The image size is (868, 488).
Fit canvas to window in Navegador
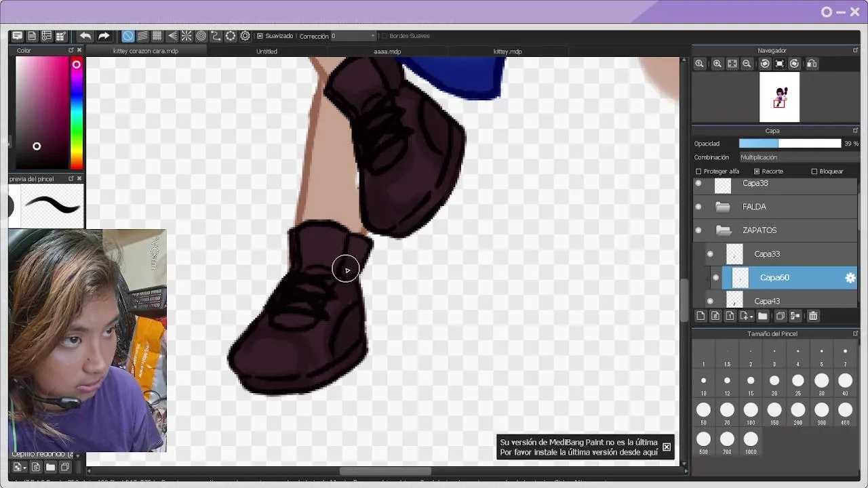pyautogui.click(x=732, y=64)
